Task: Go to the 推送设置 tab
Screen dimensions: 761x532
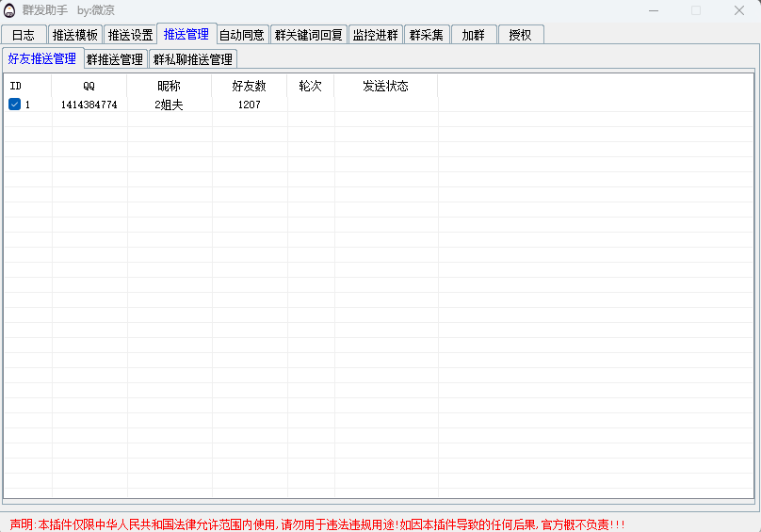Action: [130, 35]
